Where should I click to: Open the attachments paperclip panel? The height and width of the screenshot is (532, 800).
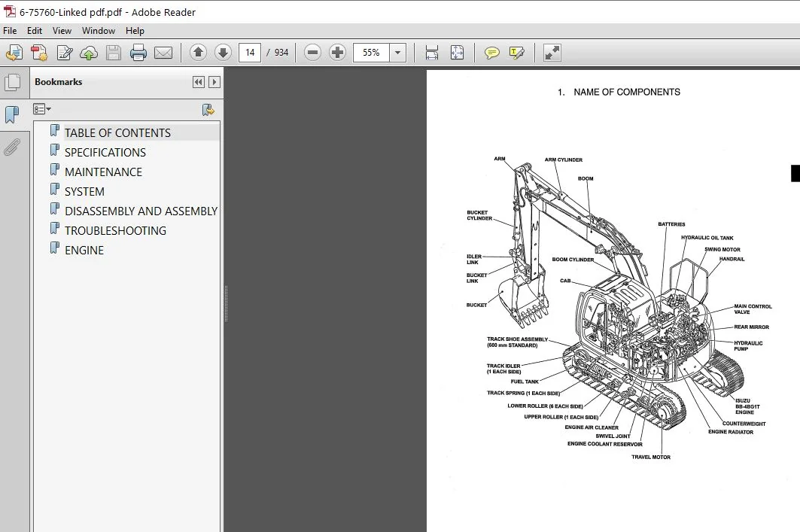pos(12,147)
